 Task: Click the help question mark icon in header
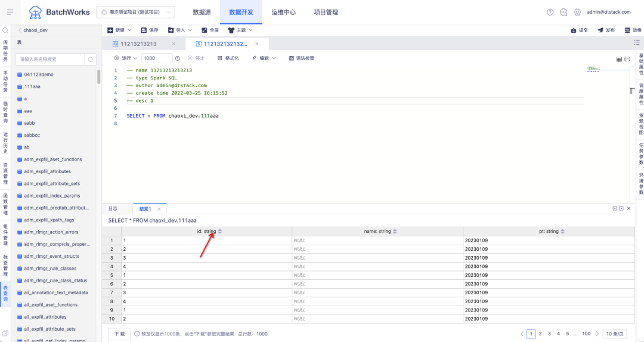tap(550, 12)
